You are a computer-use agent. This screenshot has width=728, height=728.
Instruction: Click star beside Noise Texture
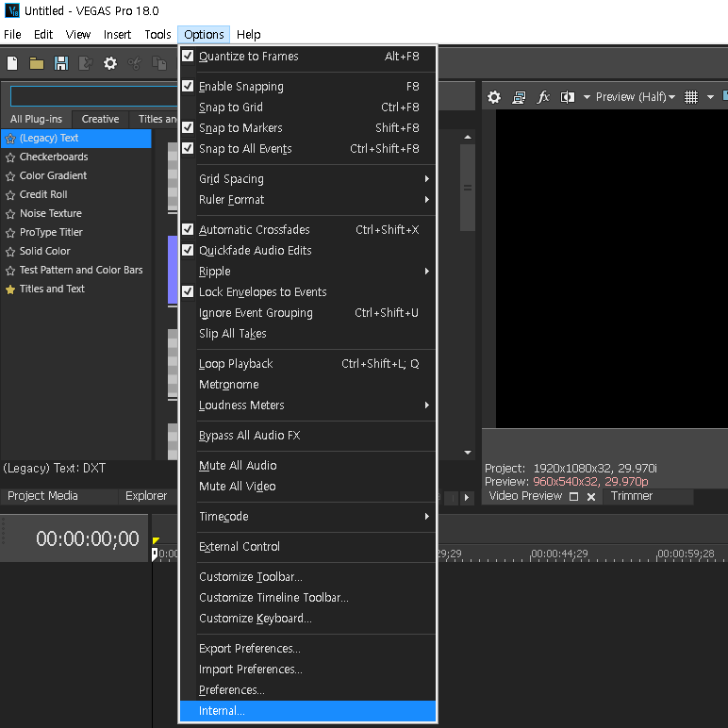coord(10,214)
